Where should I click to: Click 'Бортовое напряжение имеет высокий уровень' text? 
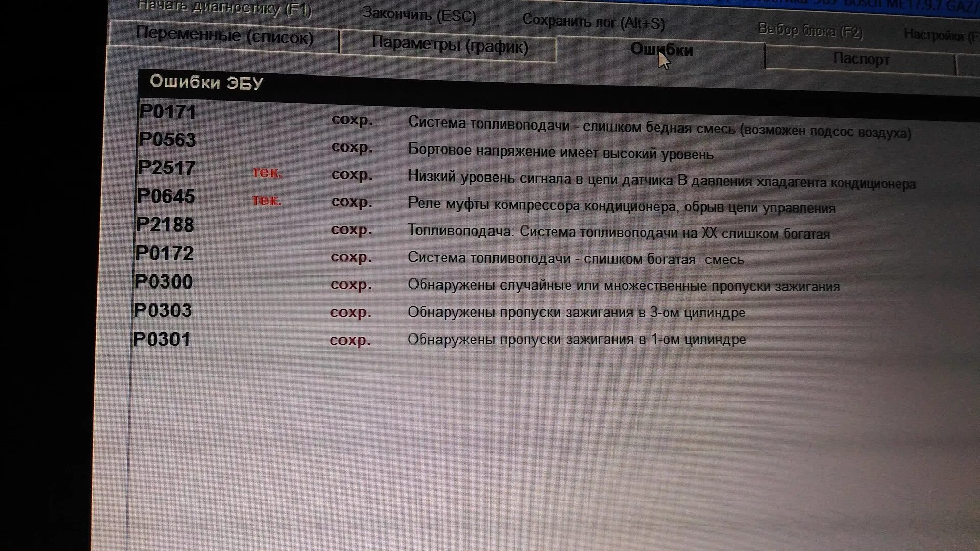click(561, 152)
